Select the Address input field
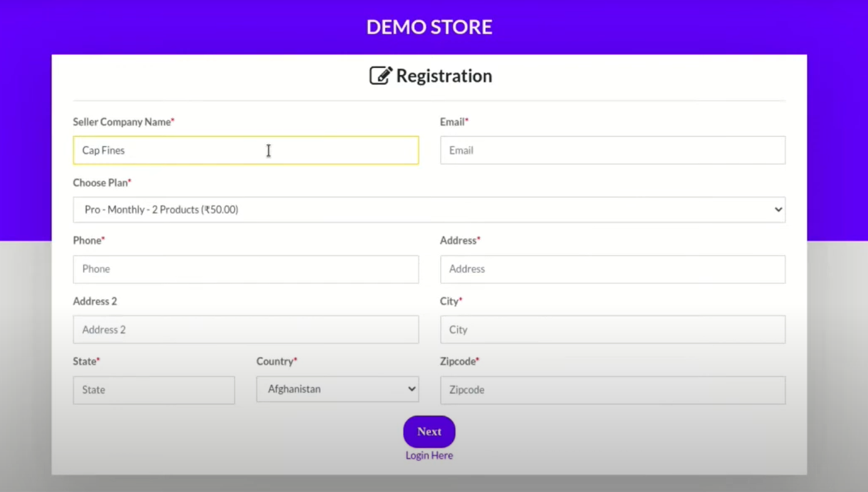 (613, 269)
